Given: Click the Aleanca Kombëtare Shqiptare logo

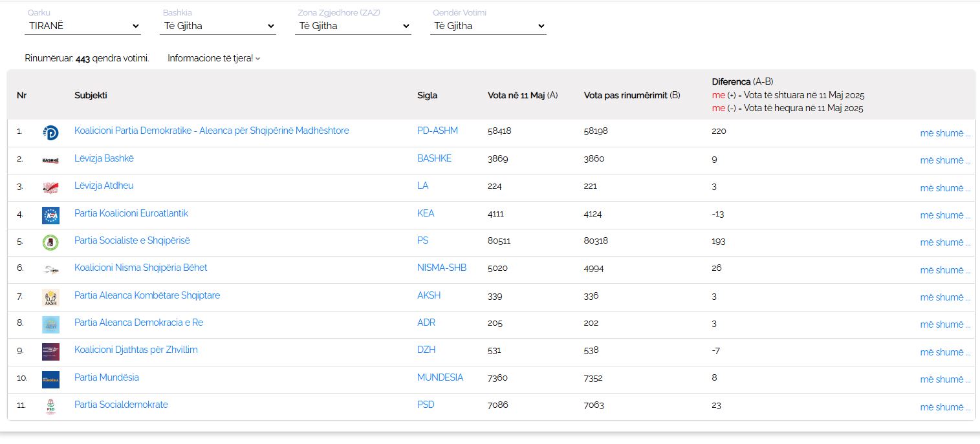Looking at the screenshot, I should tap(50, 297).
